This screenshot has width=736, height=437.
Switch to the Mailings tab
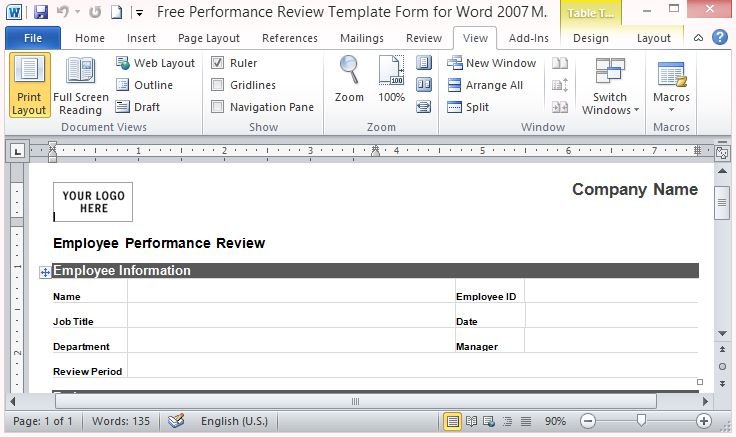361,38
